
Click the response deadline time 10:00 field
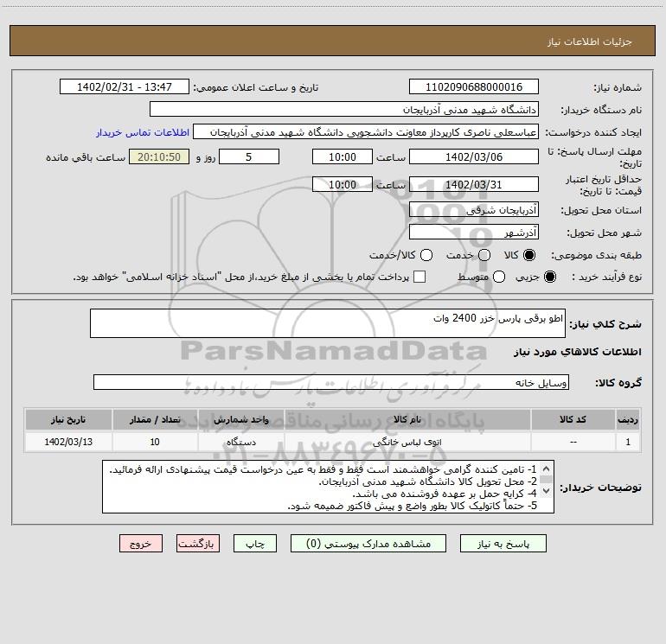[x=343, y=156]
